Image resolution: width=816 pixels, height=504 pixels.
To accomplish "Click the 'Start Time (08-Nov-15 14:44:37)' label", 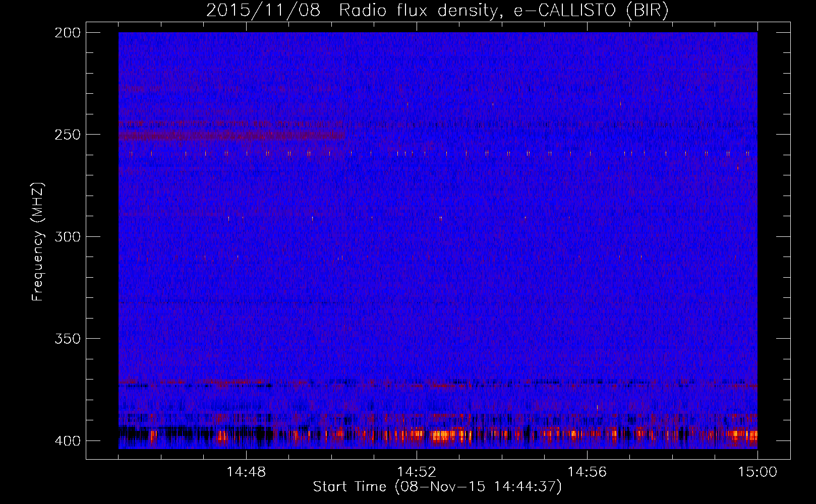I will [437, 487].
